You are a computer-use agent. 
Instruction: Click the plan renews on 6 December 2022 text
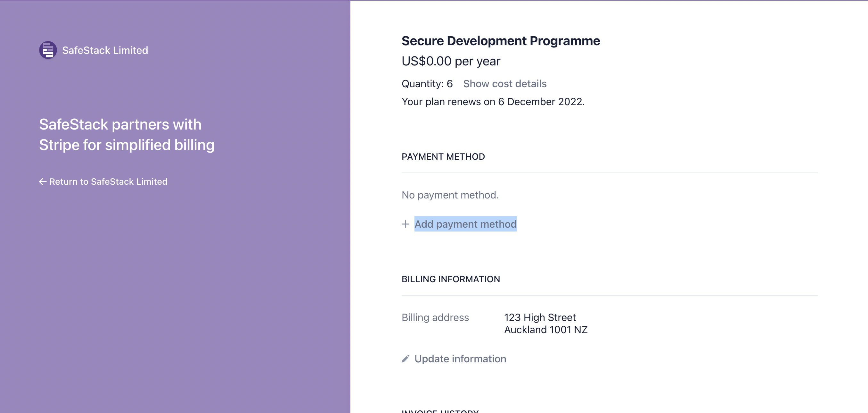493,102
